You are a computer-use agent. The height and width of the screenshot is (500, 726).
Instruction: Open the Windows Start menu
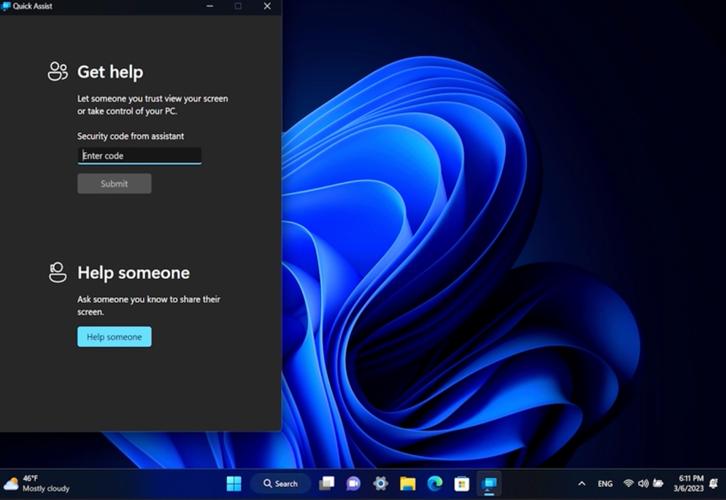234,483
